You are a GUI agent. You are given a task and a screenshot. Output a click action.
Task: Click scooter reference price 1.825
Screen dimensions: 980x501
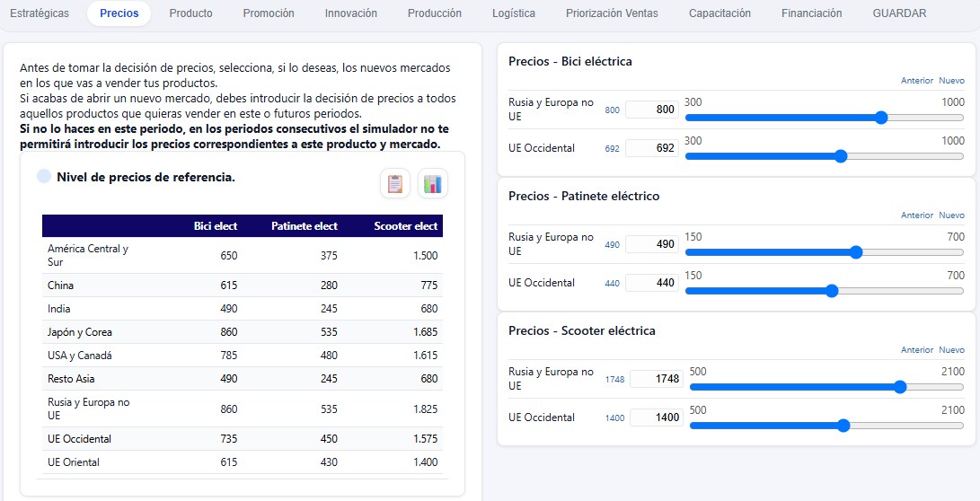click(426, 409)
